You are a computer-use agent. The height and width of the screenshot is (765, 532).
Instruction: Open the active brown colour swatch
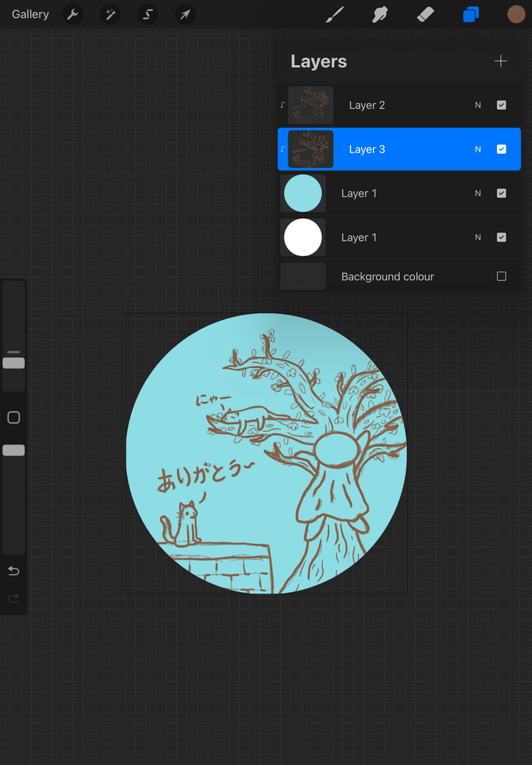(516, 14)
